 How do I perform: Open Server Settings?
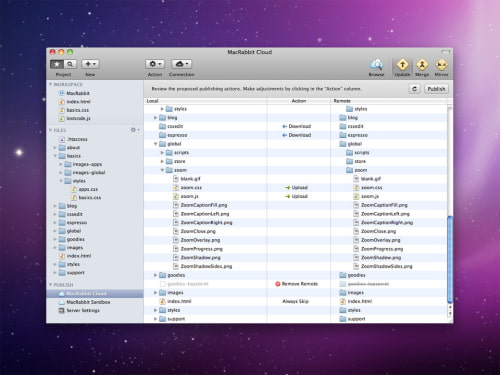click(83, 310)
